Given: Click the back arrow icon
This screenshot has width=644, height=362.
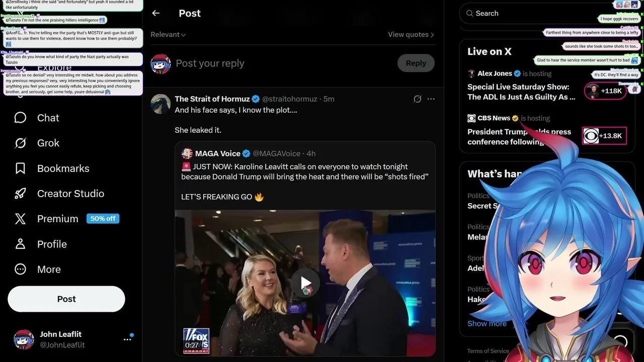Looking at the screenshot, I should (x=156, y=14).
